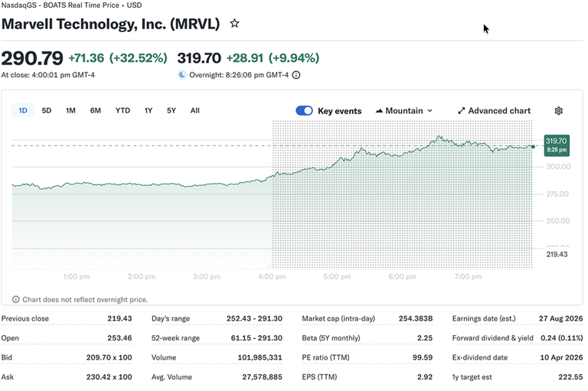Image resolution: width=588 pixels, height=391 pixels.
Task: Switch to the YTD range
Action: pos(122,111)
